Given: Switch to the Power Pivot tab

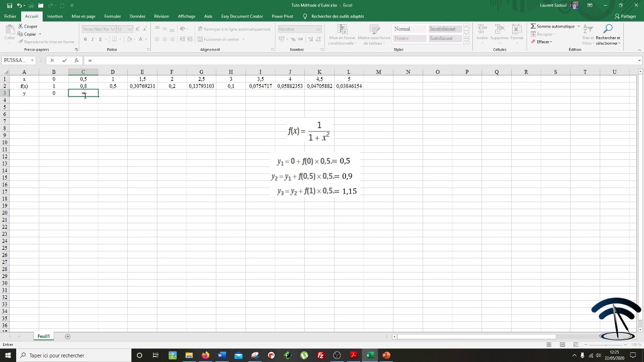Looking at the screenshot, I should click(282, 16).
